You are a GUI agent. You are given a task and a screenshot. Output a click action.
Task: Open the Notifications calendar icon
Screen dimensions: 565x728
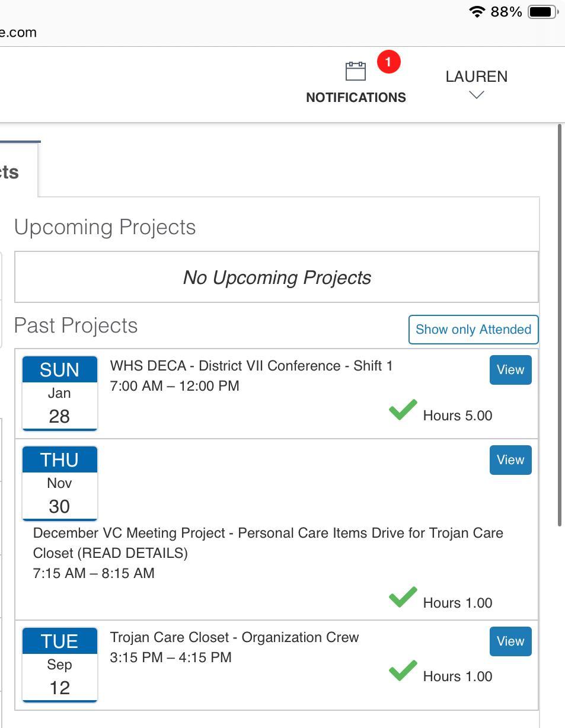coord(356,72)
